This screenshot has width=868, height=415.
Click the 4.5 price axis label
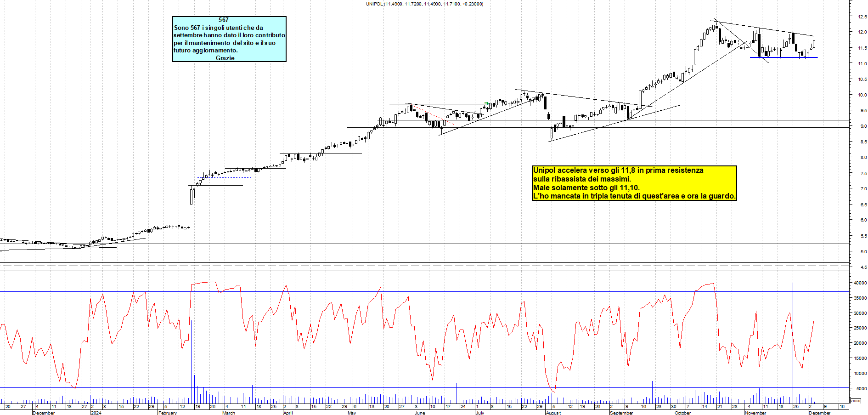point(863,267)
